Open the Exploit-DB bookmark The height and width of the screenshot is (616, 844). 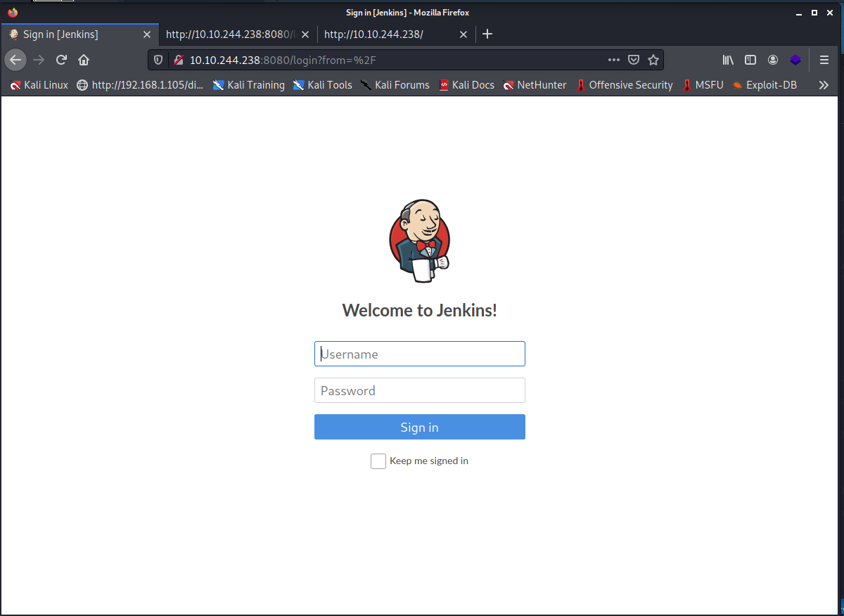(x=764, y=85)
